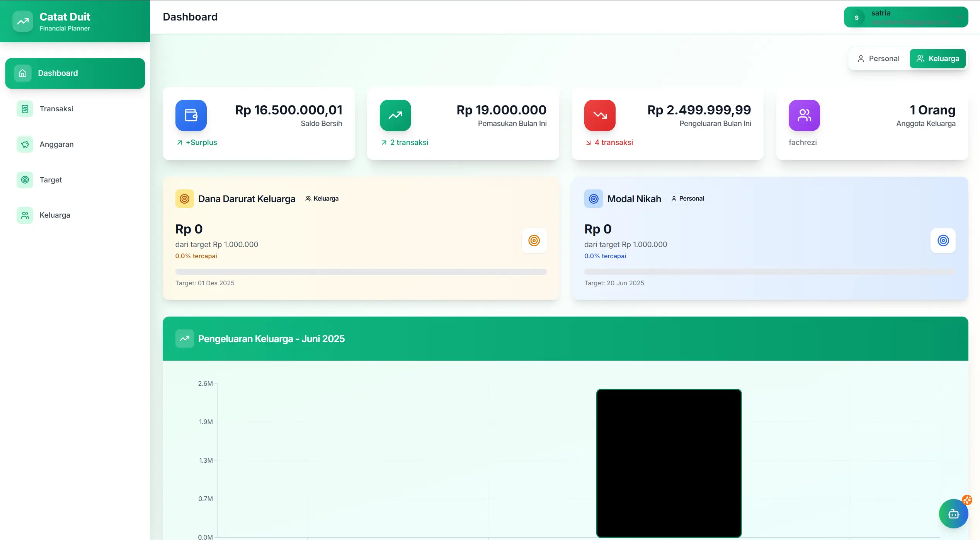Open the Transaksi menu item

point(56,109)
